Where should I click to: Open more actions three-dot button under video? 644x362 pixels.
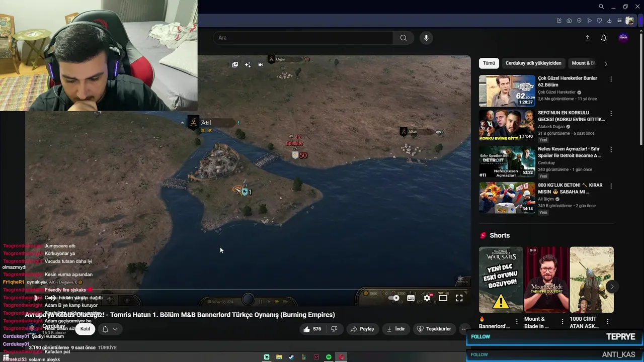coord(464,329)
